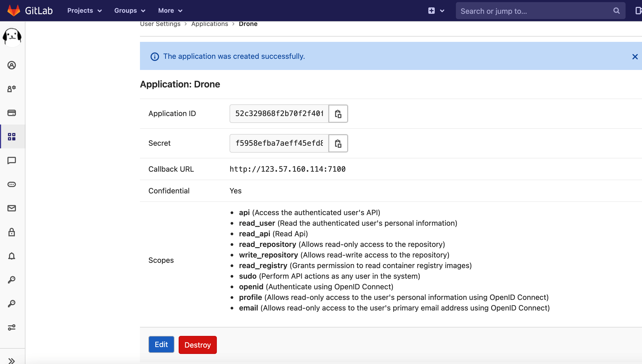The image size is (642, 364).
Task: Open Profile settings in sidebar
Action: 12,65
